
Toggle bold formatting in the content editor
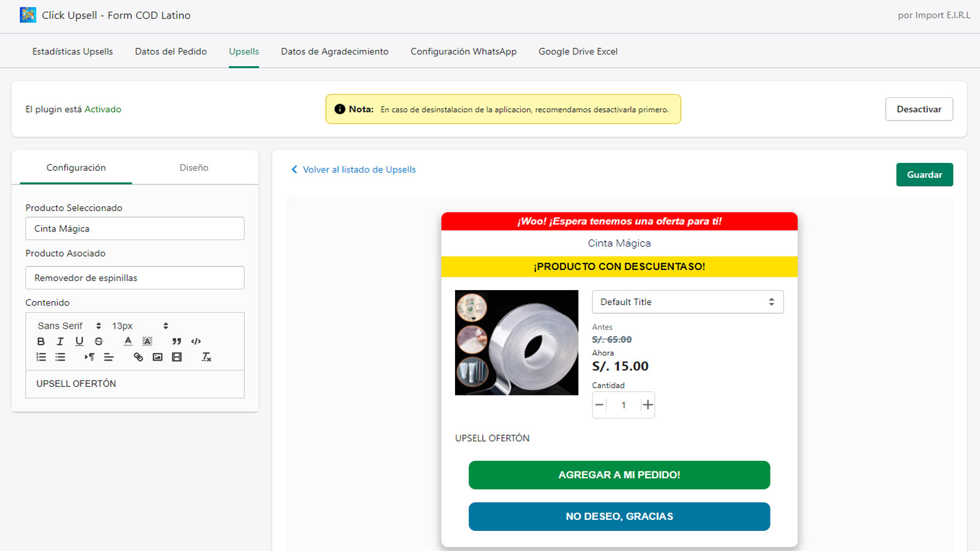[x=41, y=341]
